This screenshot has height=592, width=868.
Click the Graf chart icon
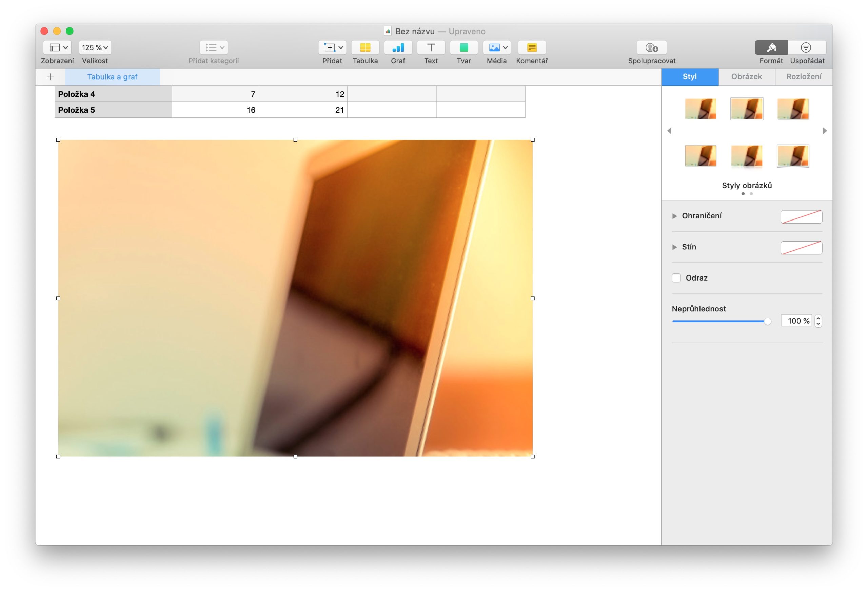398,47
